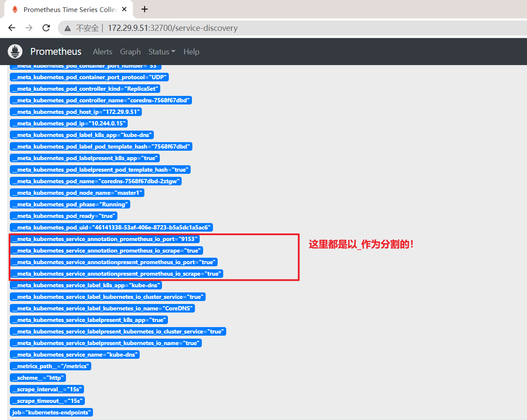Click label service_annotationpresent_prometheus_io_scrape="true"

[117, 274]
